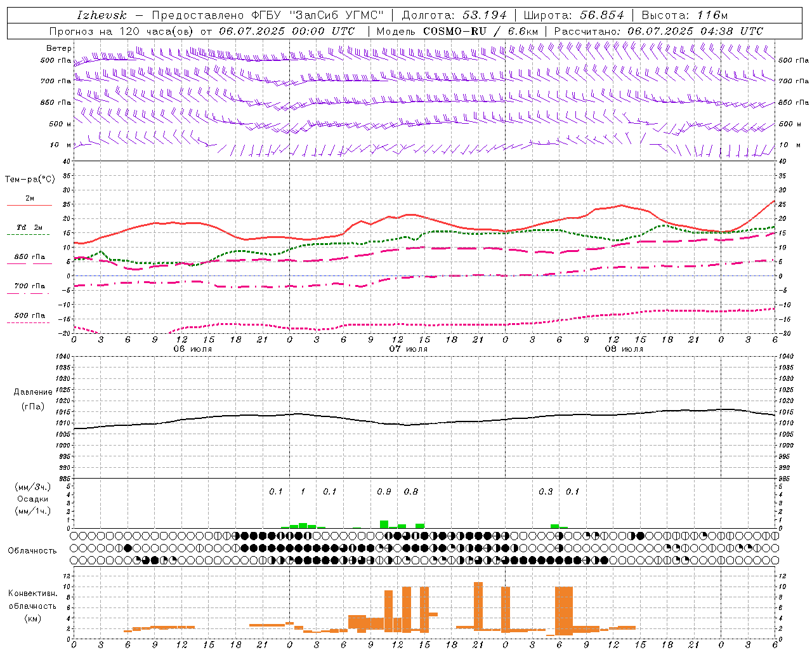Click the model name "COSMO-RU / 6.6км"
Screen dimensions: 812x650
pyautogui.click(x=481, y=31)
